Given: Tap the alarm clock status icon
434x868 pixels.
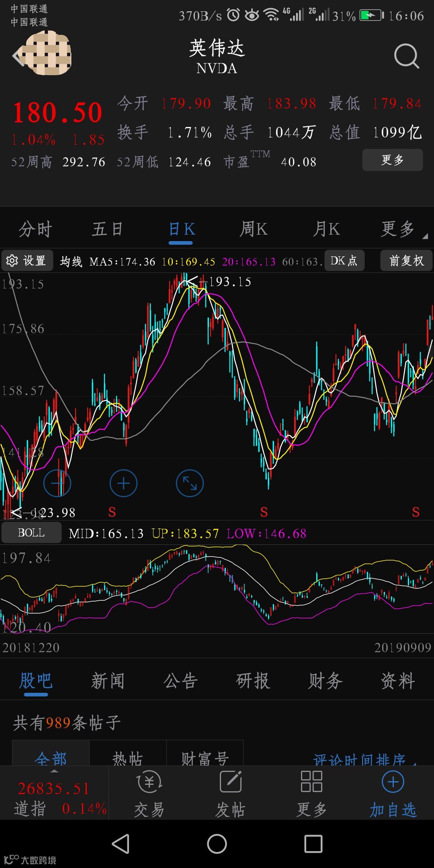Looking at the screenshot, I should 233,15.
